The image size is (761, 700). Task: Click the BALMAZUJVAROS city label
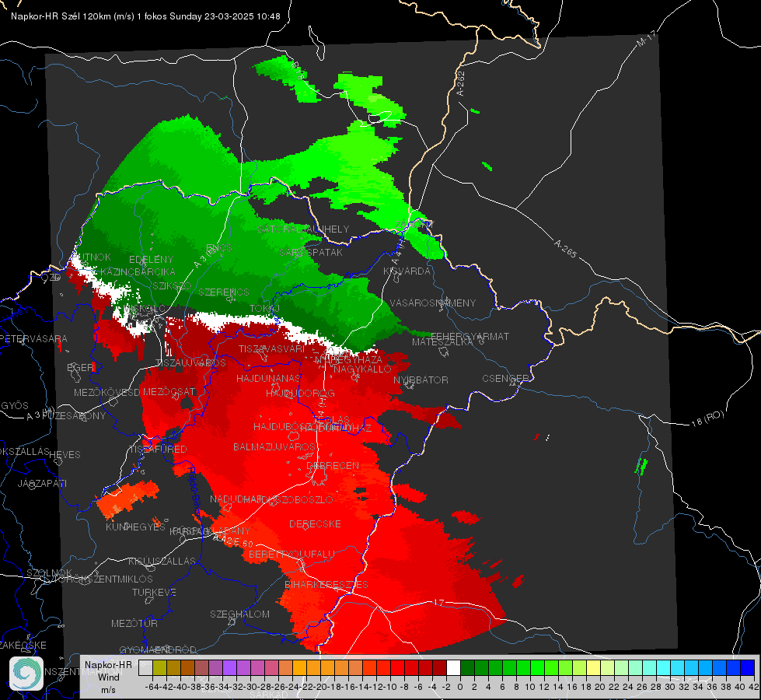coord(274,446)
